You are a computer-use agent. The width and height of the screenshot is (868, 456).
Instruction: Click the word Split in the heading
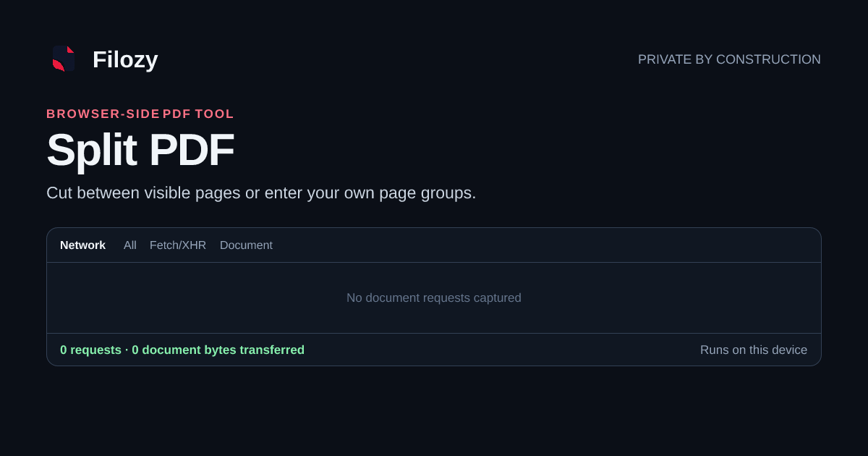click(x=92, y=150)
